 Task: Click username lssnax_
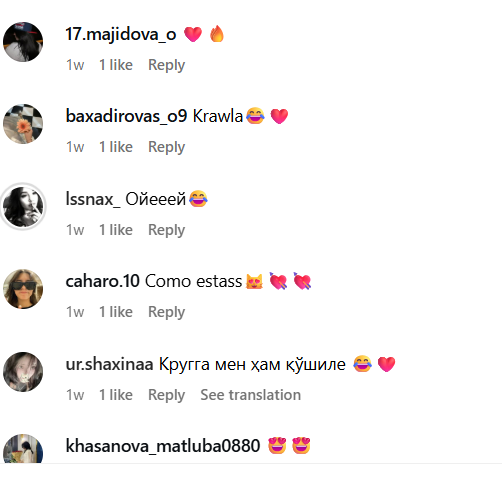coord(93,199)
